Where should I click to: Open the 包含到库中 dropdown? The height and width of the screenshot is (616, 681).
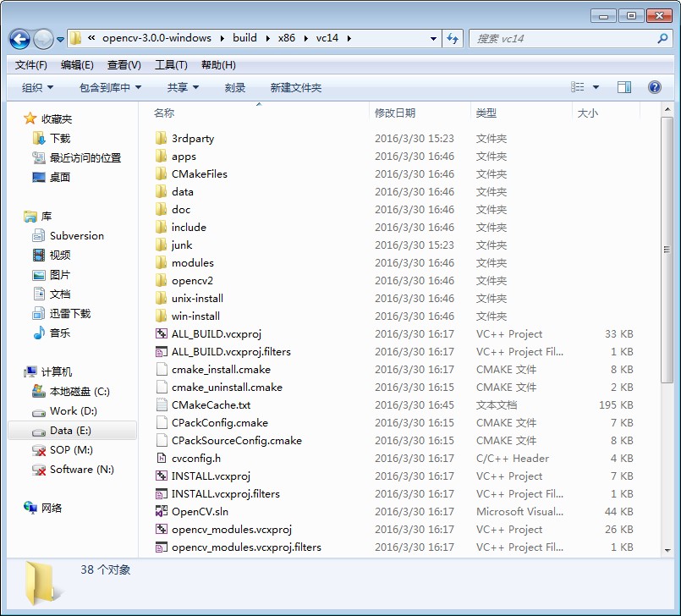(x=110, y=88)
